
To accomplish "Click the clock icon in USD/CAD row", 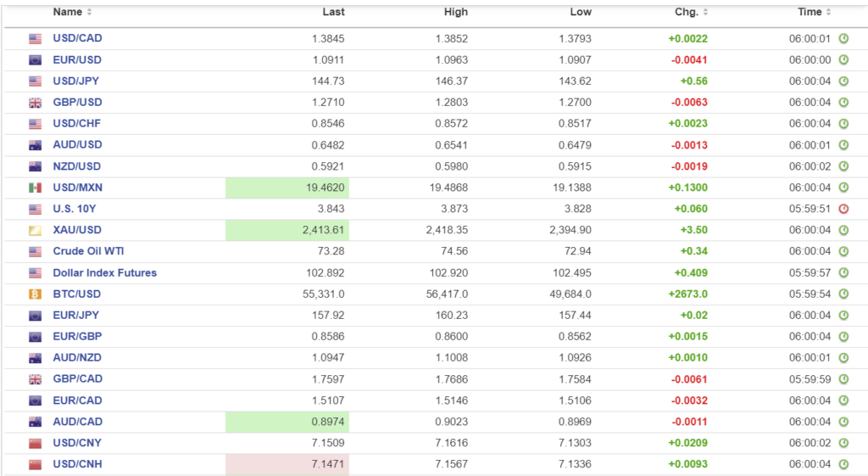I will click(x=843, y=38).
